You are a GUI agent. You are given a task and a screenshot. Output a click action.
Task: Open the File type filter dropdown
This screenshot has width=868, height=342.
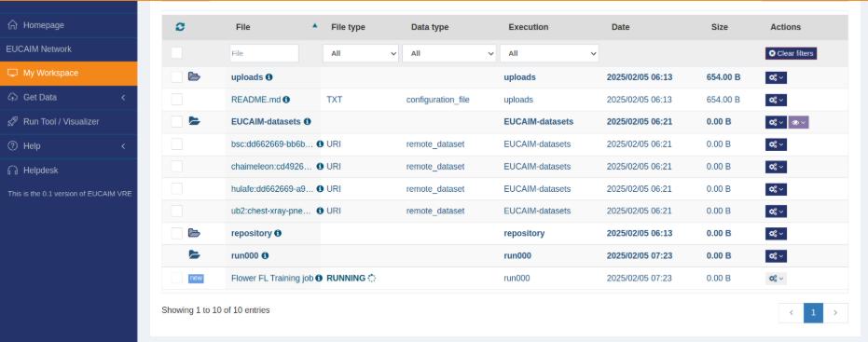pos(361,54)
